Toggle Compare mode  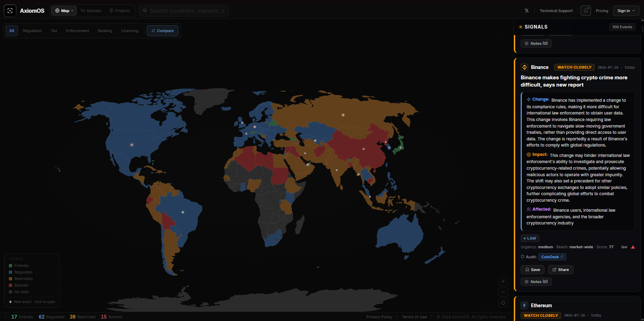tap(163, 31)
